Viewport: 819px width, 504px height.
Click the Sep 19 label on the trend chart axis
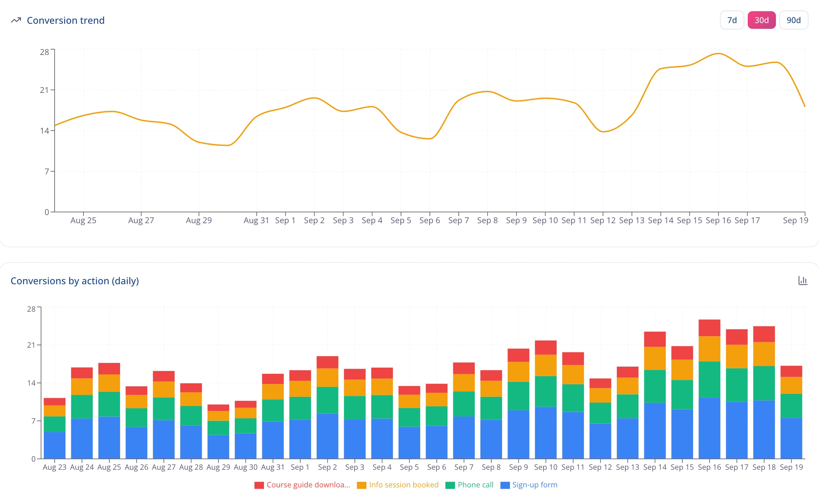[796, 220]
